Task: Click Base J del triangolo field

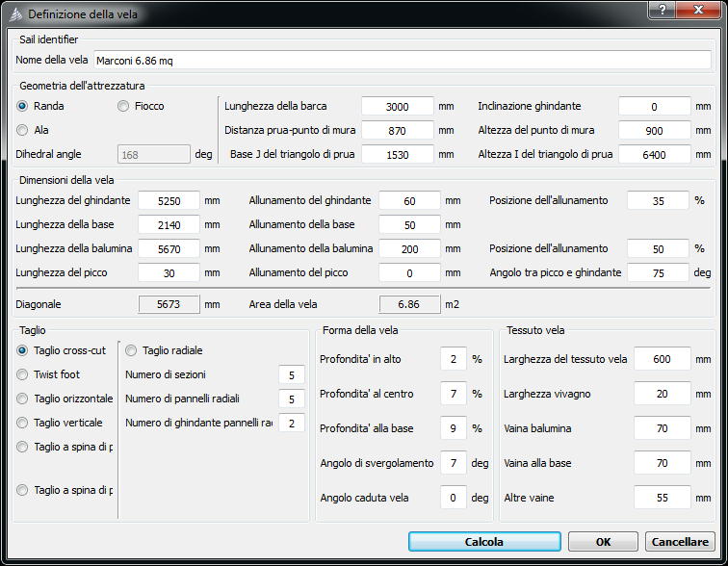Action: point(398,154)
